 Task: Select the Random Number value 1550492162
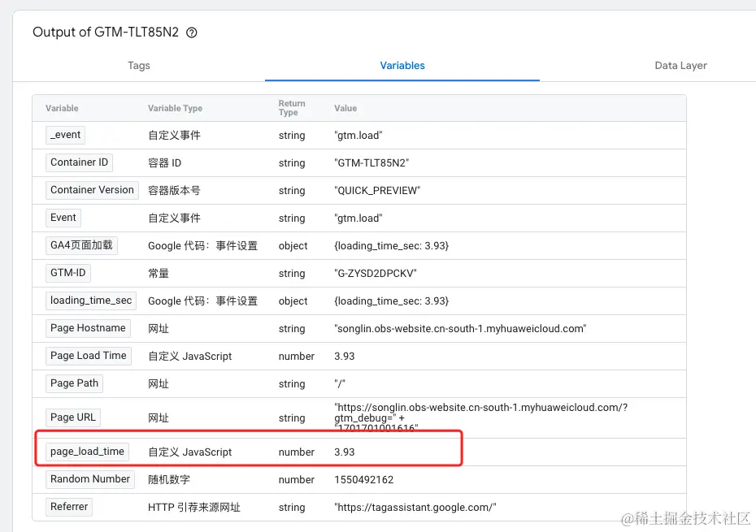click(x=364, y=480)
